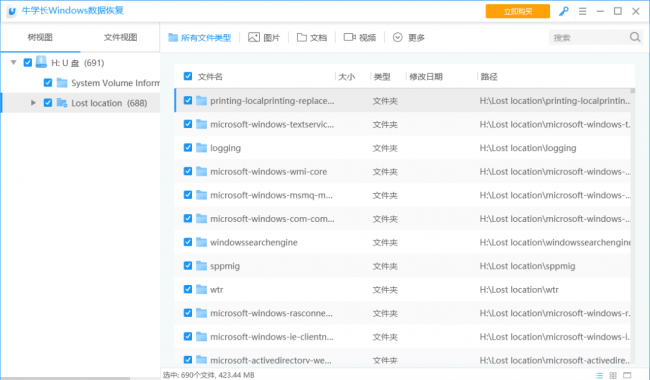Image resolution: width=650 pixels, height=380 pixels.
Task: Click folder icon of logging row
Action: pyautogui.click(x=201, y=148)
